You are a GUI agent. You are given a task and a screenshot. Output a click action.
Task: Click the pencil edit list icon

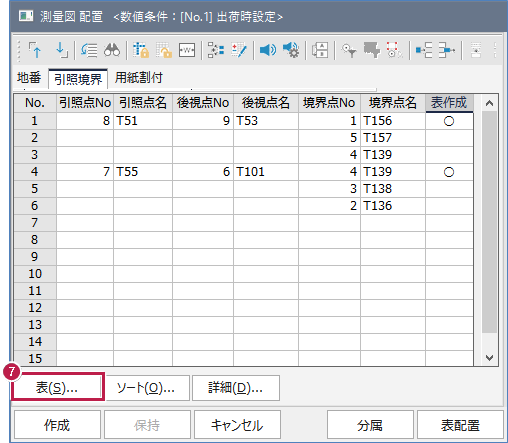pyautogui.click(x=239, y=50)
